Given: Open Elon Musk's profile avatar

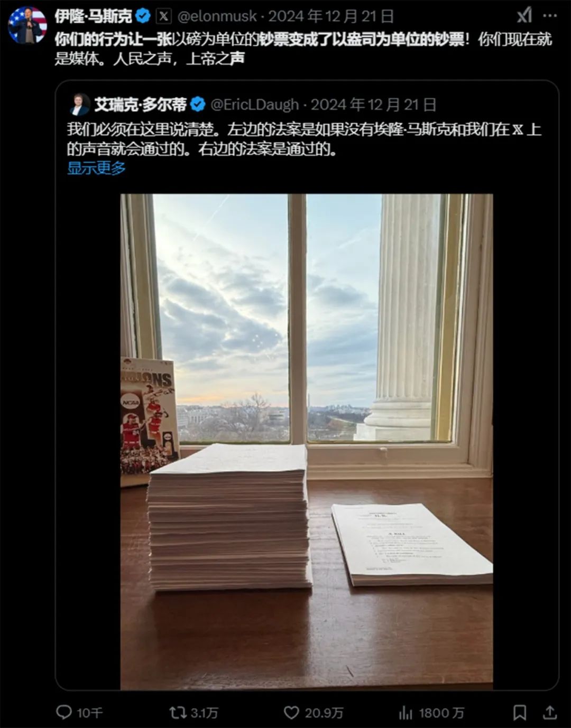Looking at the screenshot, I should [x=27, y=25].
